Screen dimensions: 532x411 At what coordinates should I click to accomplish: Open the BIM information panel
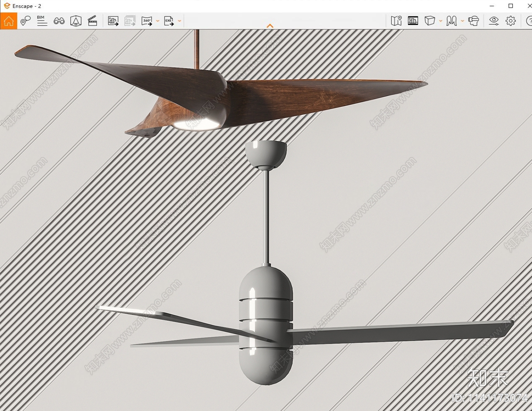(x=42, y=21)
